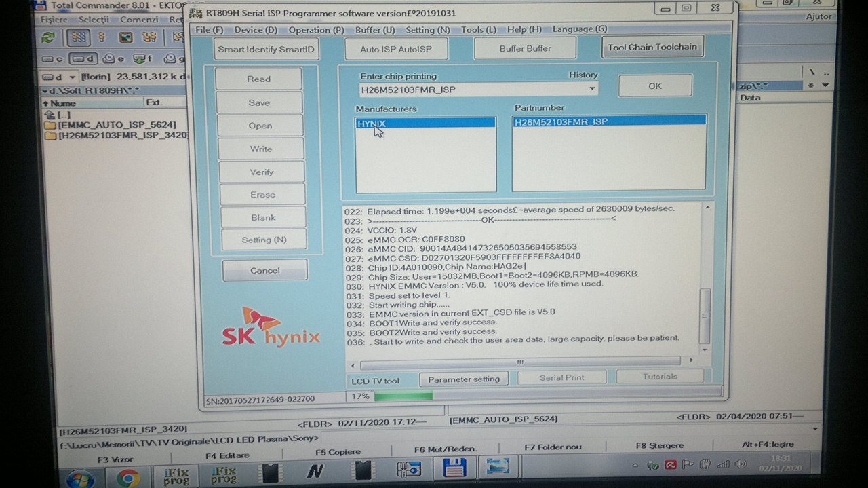Switch to network drive f button
Image resolution: width=868 pixels, height=488 pixels.
click(x=144, y=58)
